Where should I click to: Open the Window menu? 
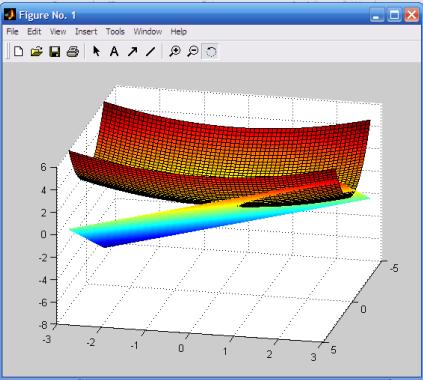pos(148,32)
